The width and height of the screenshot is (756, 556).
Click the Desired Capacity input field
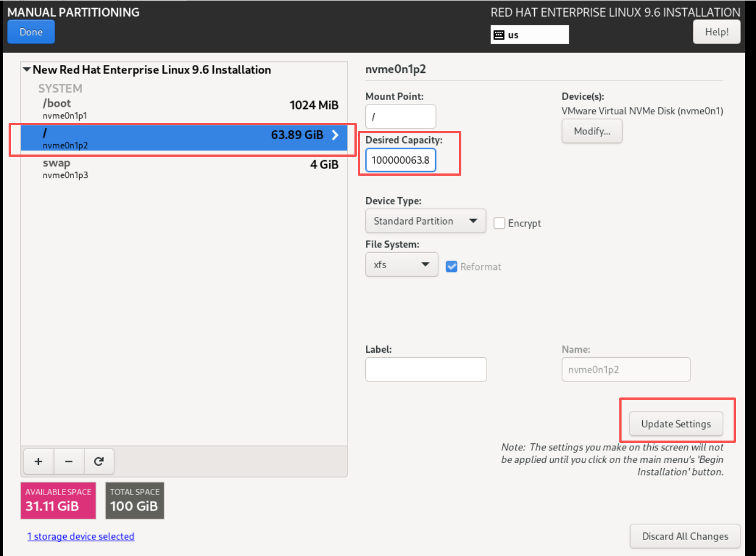[400, 160]
